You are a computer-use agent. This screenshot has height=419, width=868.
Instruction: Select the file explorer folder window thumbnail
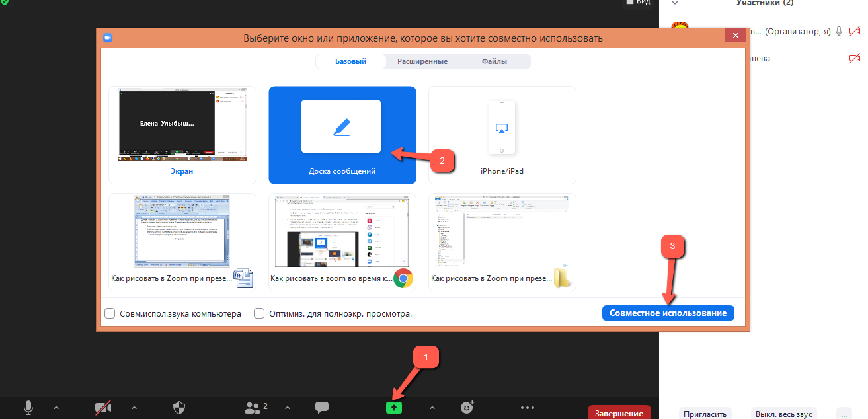[502, 242]
